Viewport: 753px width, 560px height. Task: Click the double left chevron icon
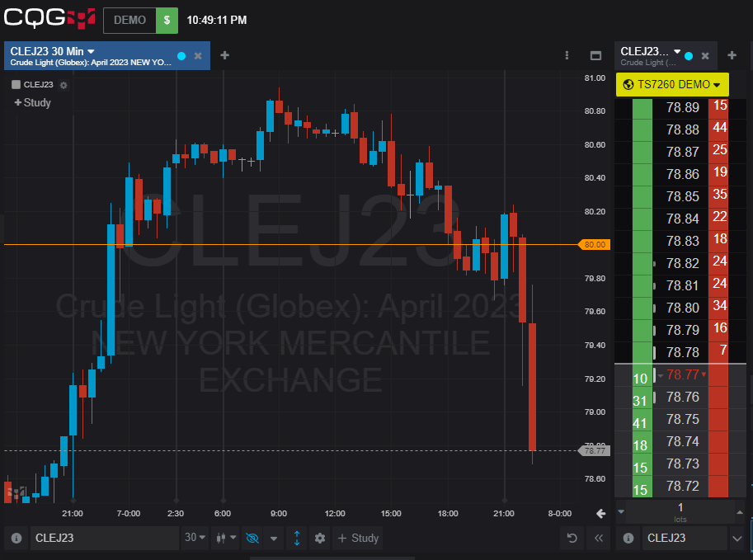click(x=599, y=538)
